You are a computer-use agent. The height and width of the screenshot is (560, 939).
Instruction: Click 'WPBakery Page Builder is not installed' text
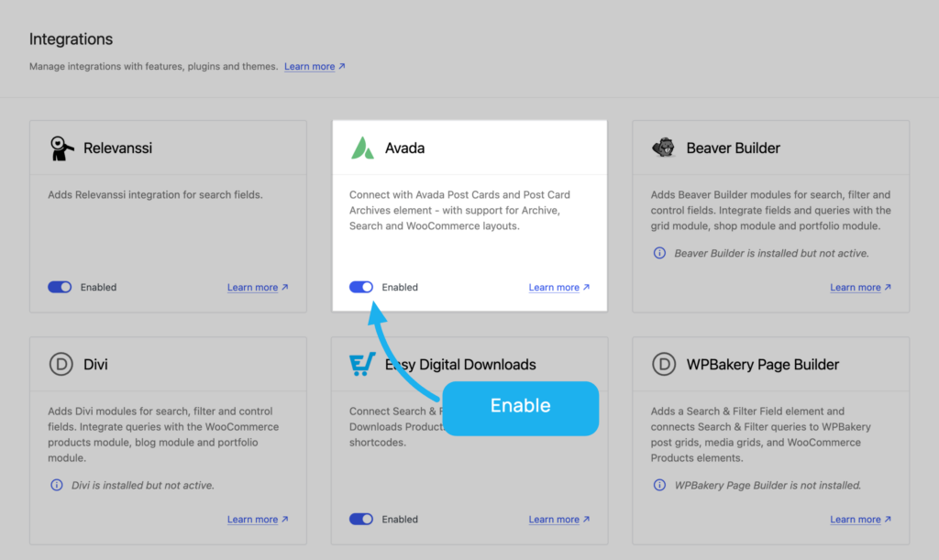(768, 485)
